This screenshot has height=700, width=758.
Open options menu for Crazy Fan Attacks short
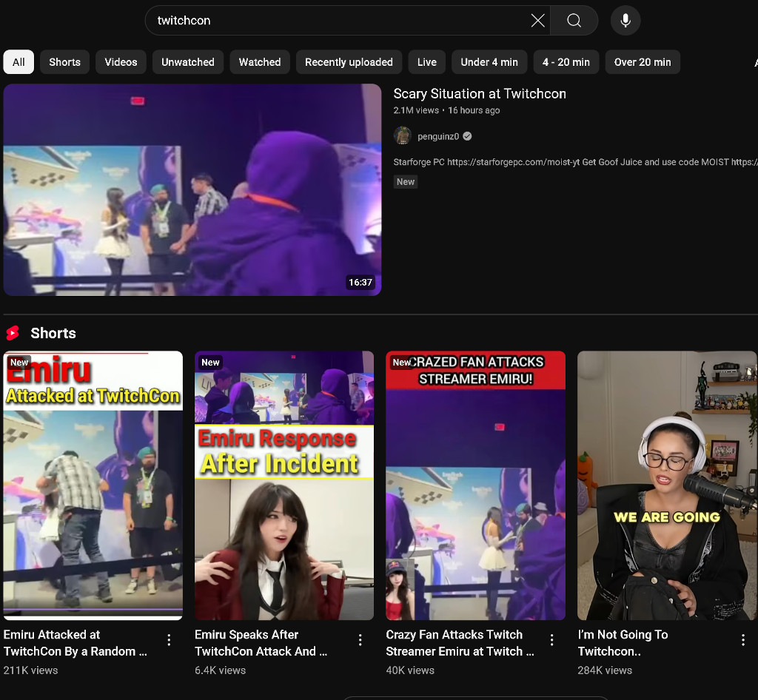(551, 640)
